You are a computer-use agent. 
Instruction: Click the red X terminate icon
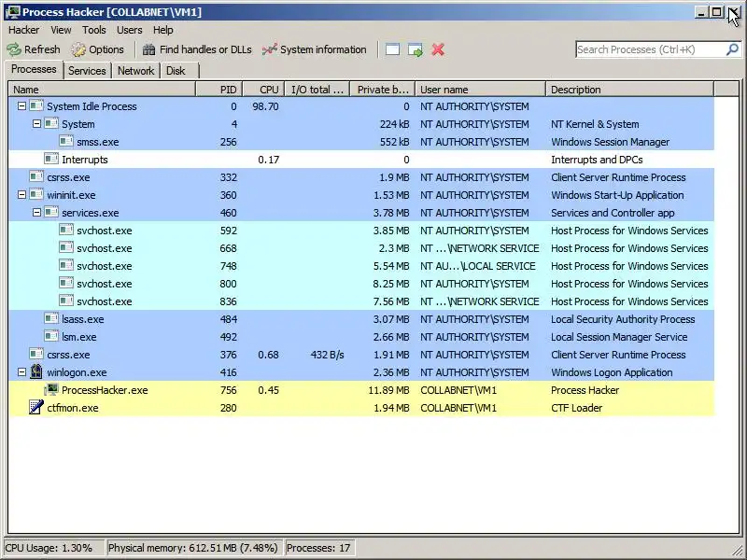point(438,49)
